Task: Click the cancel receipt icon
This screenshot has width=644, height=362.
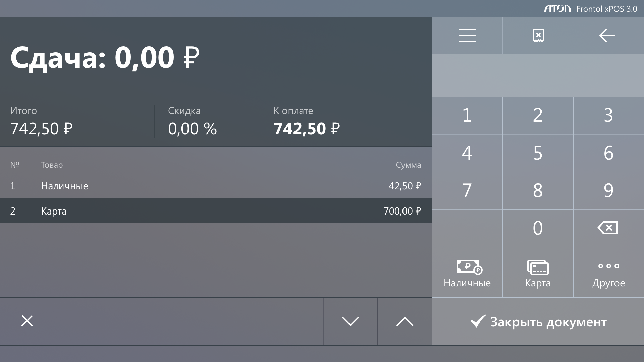Action: coord(538,36)
